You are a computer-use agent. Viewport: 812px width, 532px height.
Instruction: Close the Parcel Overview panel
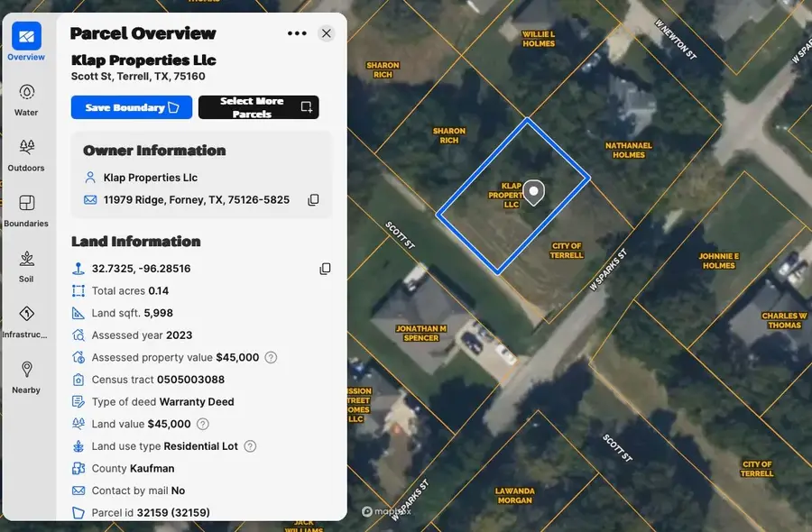pyautogui.click(x=327, y=33)
